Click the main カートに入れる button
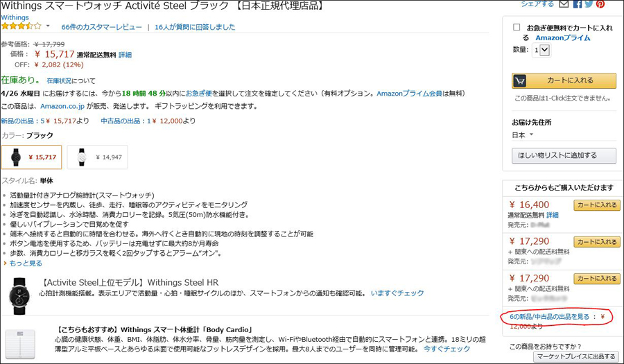 pyautogui.click(x=564, y=80)
